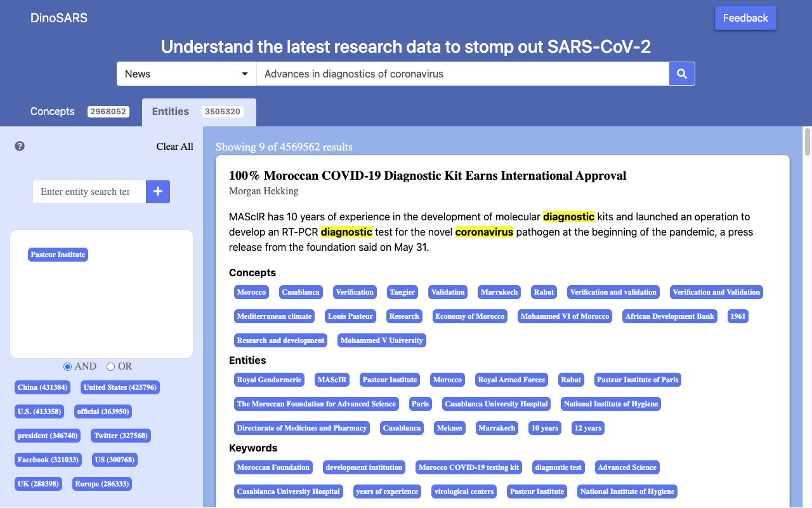Click the results page vertical scrollbar

tap(807, 142)
